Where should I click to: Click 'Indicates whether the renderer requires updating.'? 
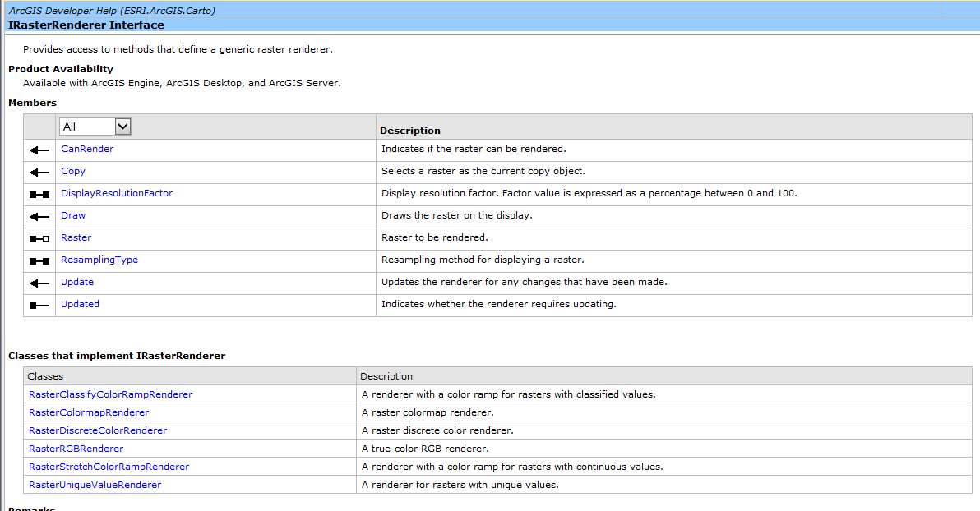(499, 304)
